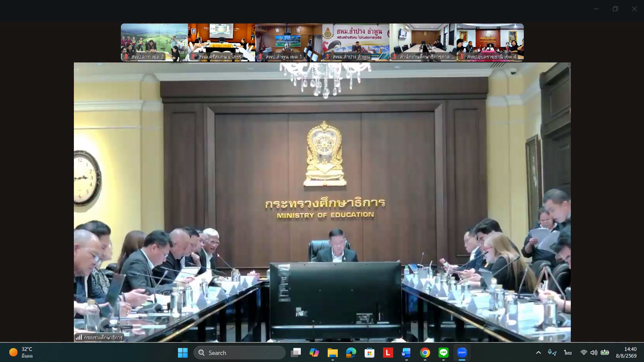
Task: Select the สพป.ตาก เขต 2 participant thumbnail
Action: [x=154, y=42]
